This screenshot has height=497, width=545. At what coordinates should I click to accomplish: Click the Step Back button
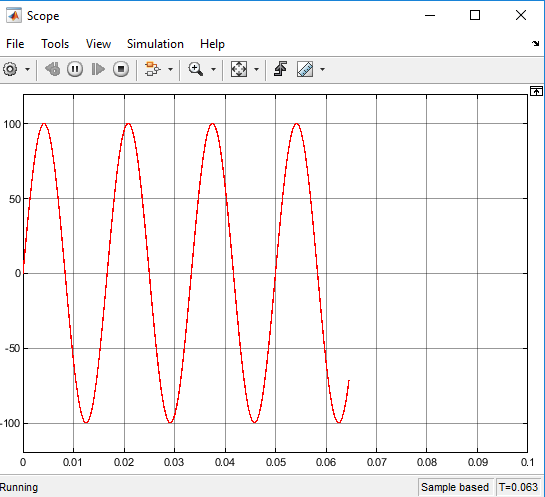(53, 69)
